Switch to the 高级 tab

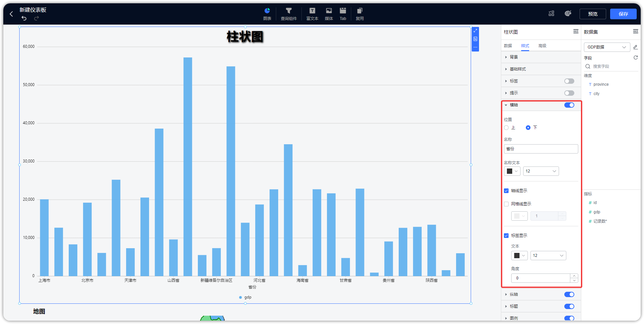[x=542, y=46]
